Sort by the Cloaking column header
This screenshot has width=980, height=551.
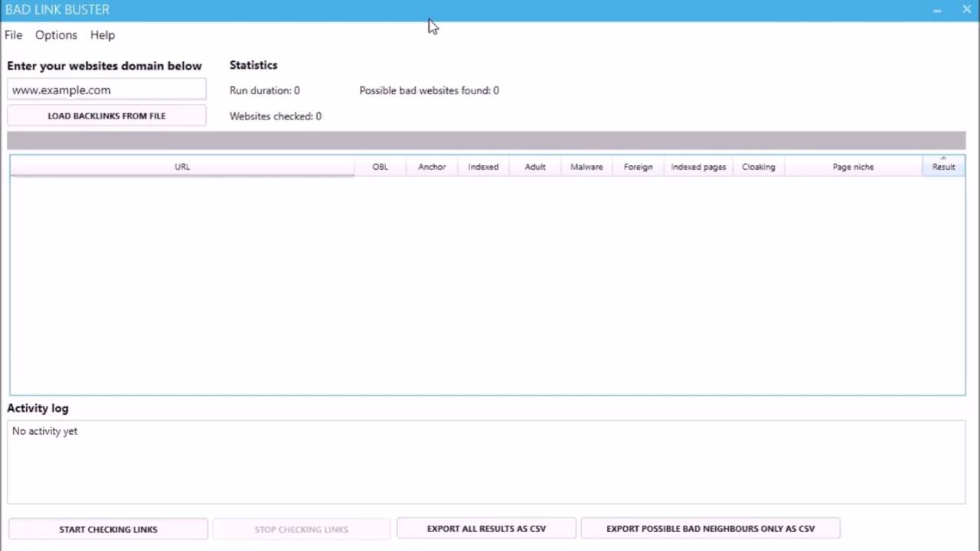[759, 166]
